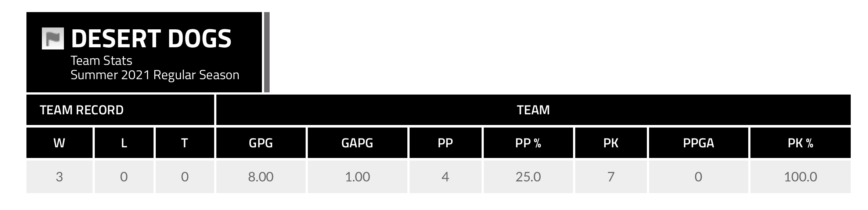Click the Team Stats subtitle

pyautogui.click(x=101, y=60)
